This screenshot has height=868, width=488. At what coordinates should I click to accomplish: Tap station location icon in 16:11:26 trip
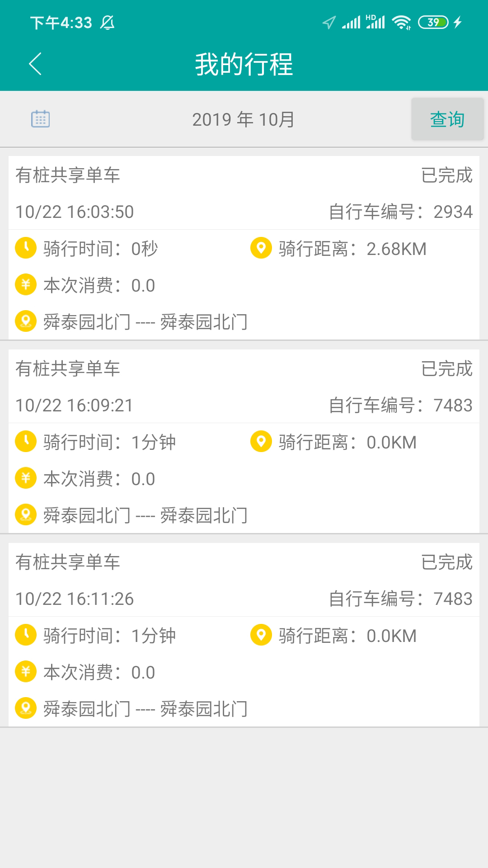(x=26, y=708)
